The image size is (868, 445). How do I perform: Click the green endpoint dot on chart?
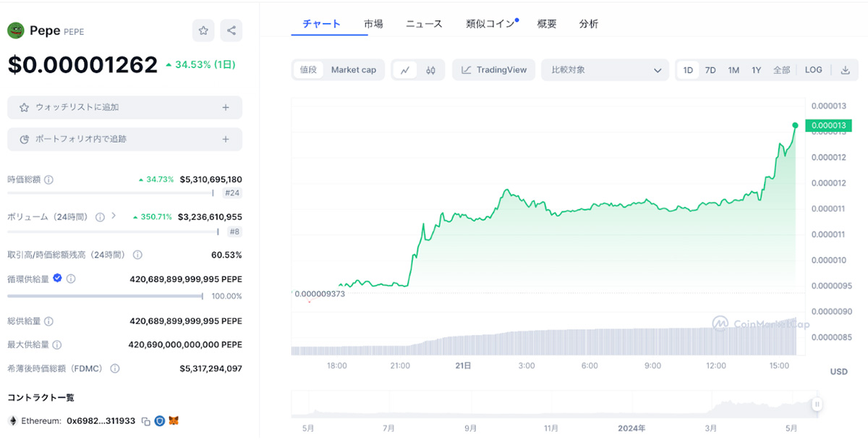(796, 125)
